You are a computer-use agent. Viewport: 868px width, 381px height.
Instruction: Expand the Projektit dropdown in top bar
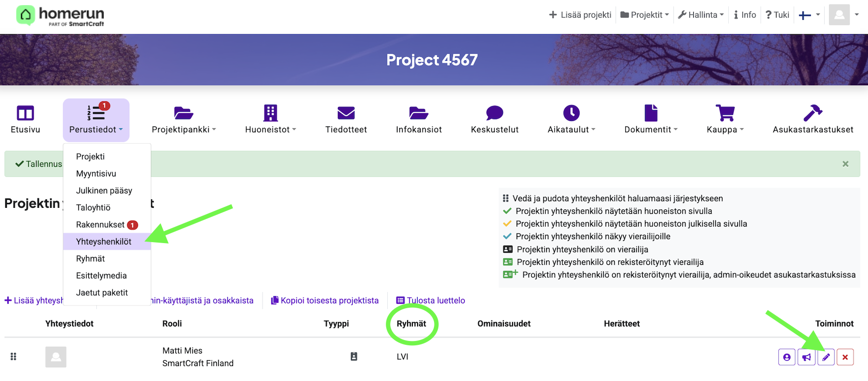[644, 15]
